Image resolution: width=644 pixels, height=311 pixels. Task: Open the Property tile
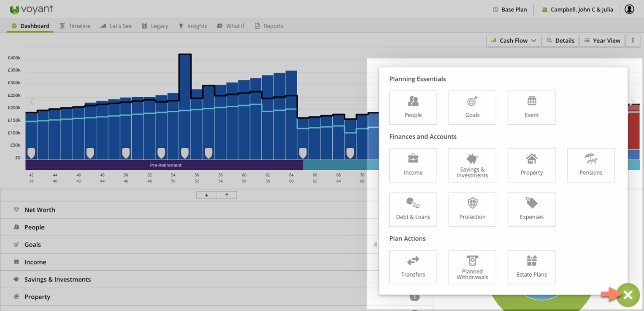[x=531, y=165]
